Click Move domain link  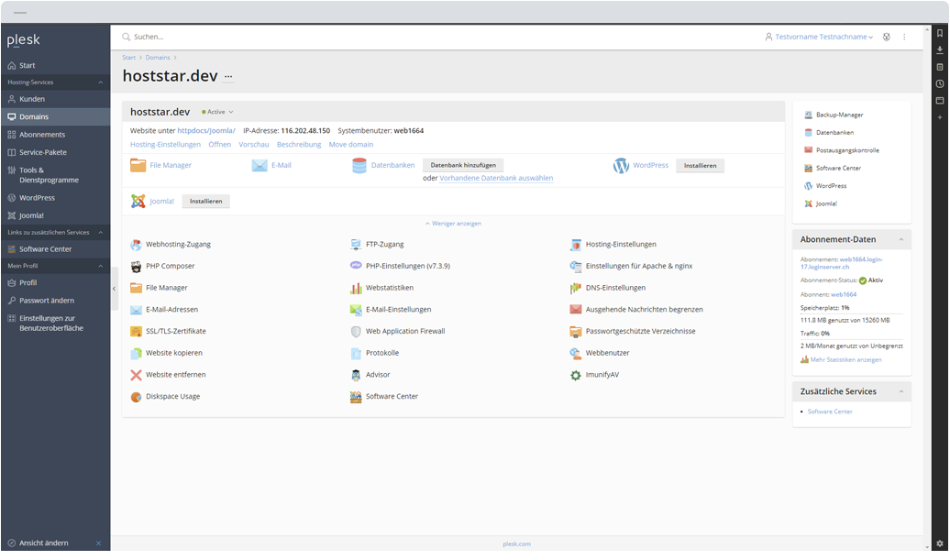[351, 145]
